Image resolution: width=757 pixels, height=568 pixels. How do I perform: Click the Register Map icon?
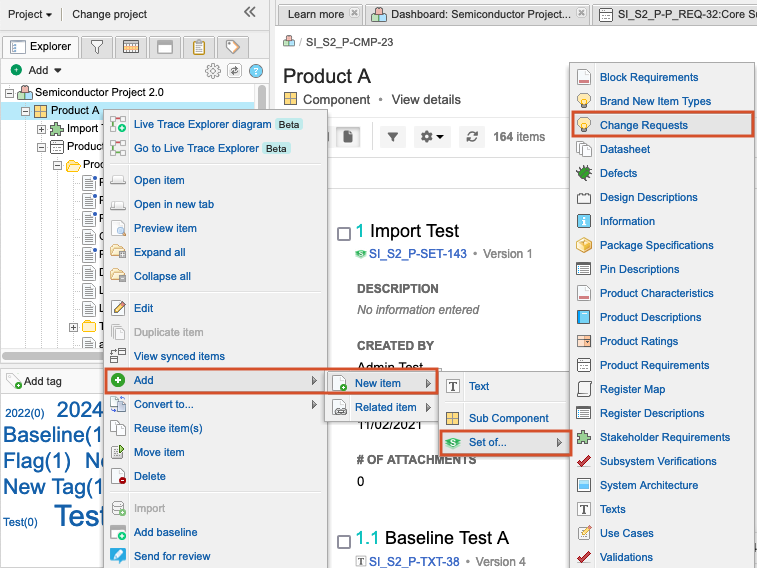point(584,389)
